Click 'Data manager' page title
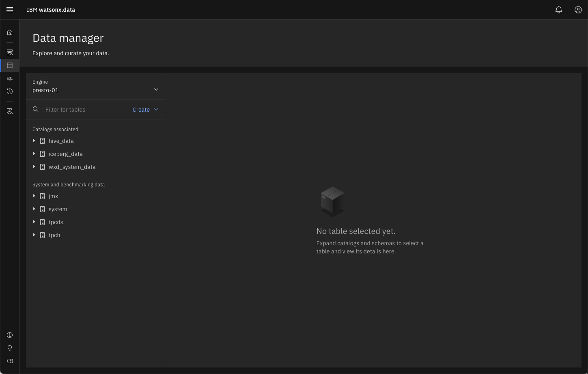 tap(68, 38)
